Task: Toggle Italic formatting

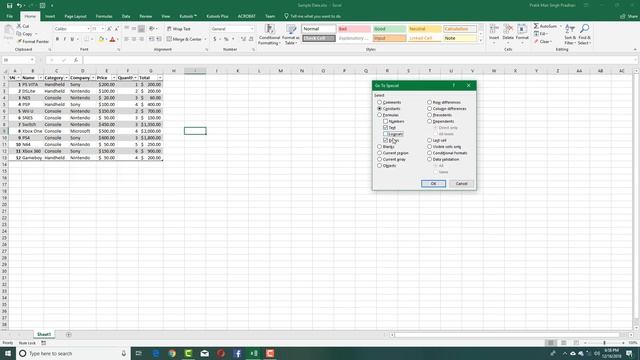Action: pos(64,39)
